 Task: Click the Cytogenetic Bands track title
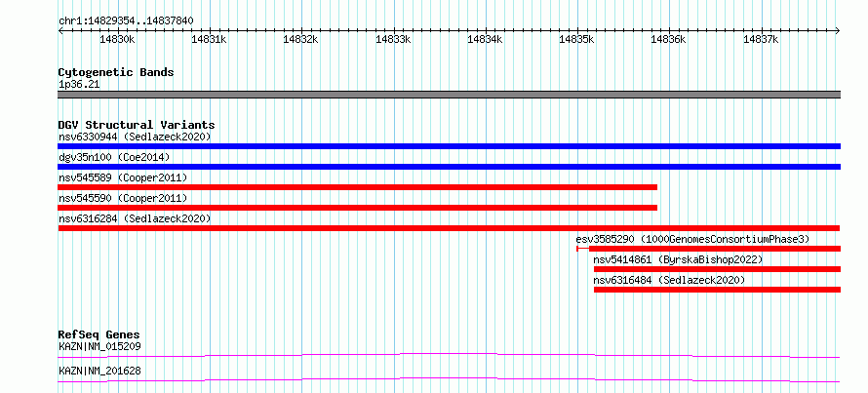(x=116, y=72)
